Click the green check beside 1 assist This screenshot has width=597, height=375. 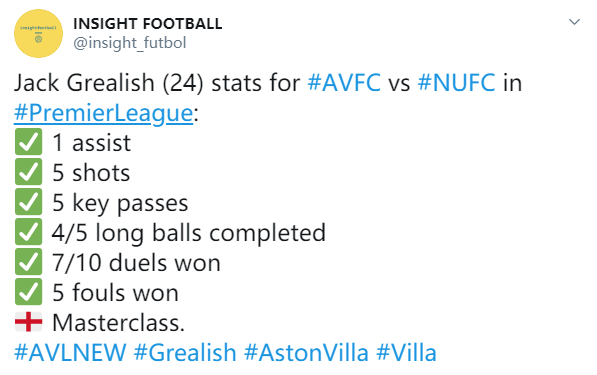(x=29, y=142)
